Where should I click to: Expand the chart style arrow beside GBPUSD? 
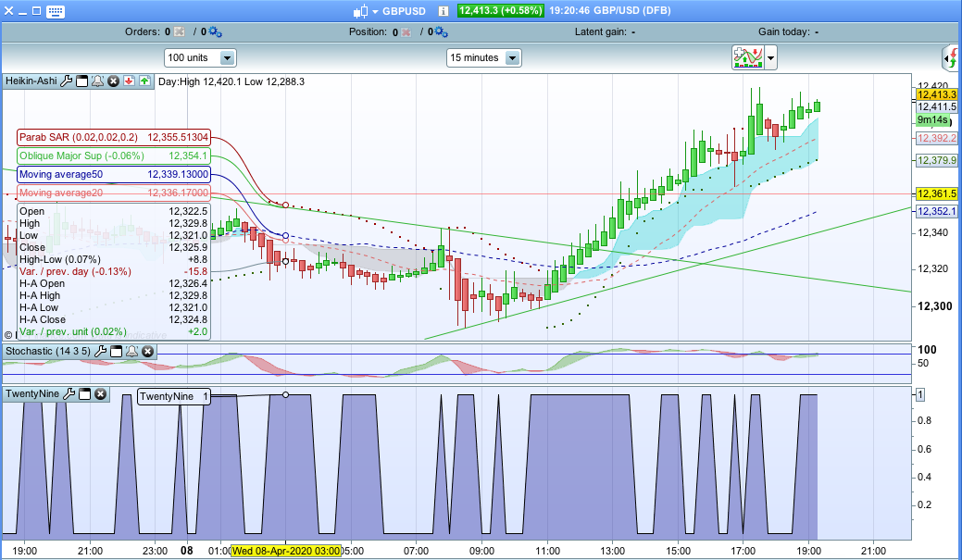[x=375, y=12]
